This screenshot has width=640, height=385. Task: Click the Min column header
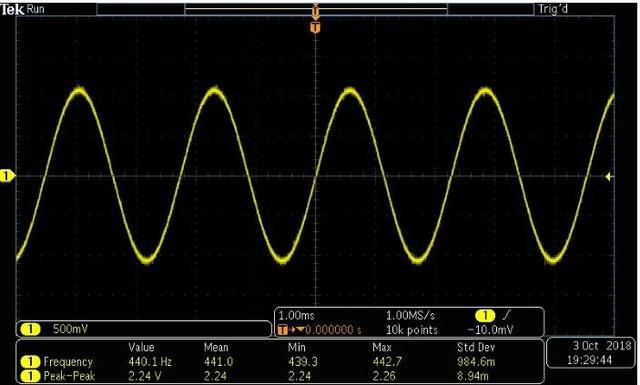297,347
